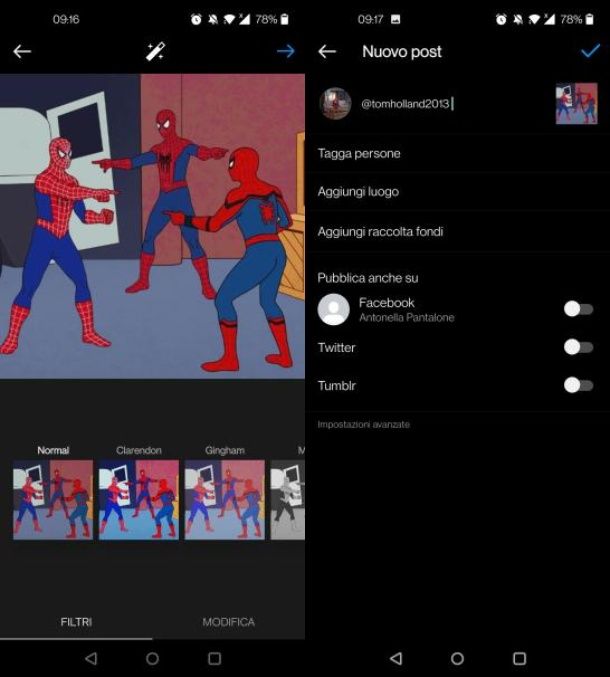Tap the Normal filter label

click(x=53, y=450)
